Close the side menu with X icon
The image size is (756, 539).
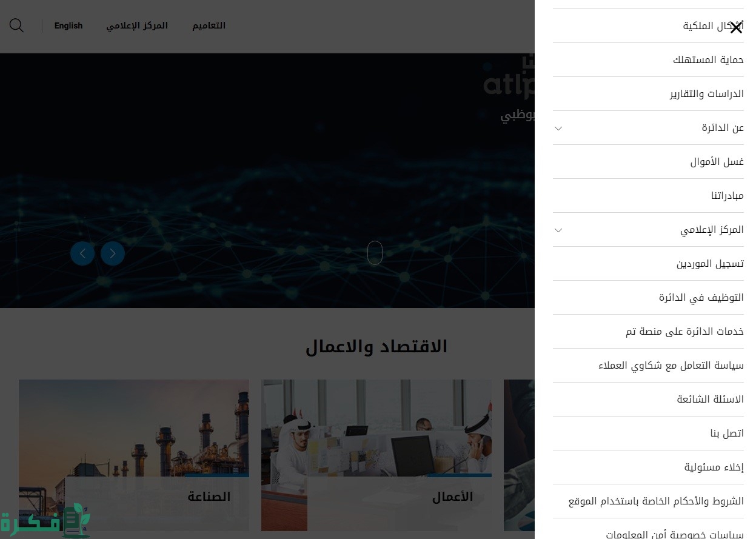click(x=735, y=28)
